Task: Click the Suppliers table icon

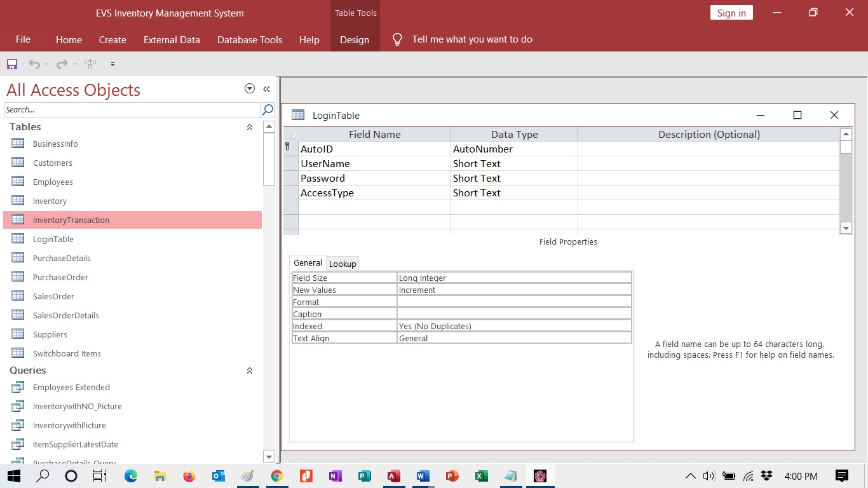Action: coord(18,334)
